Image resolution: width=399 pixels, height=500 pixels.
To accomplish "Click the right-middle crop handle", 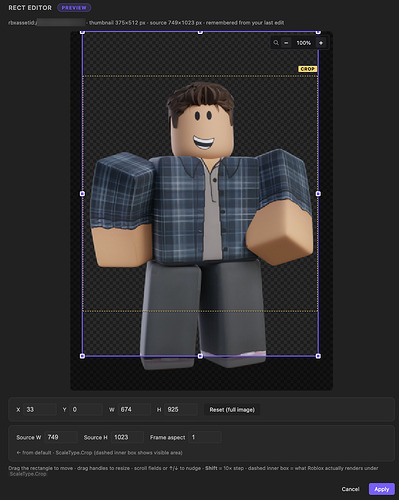I will [x=318, y=194].
